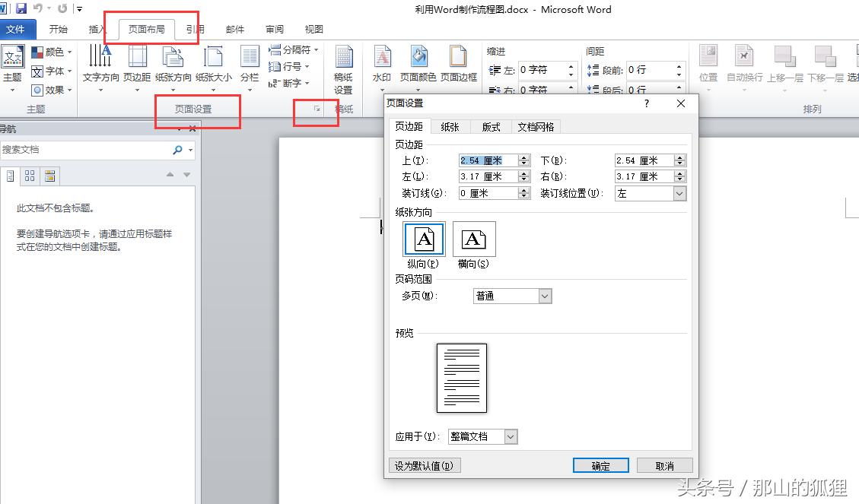Click the 纸张大小 (Paper Size) icon

coord(214,66)
